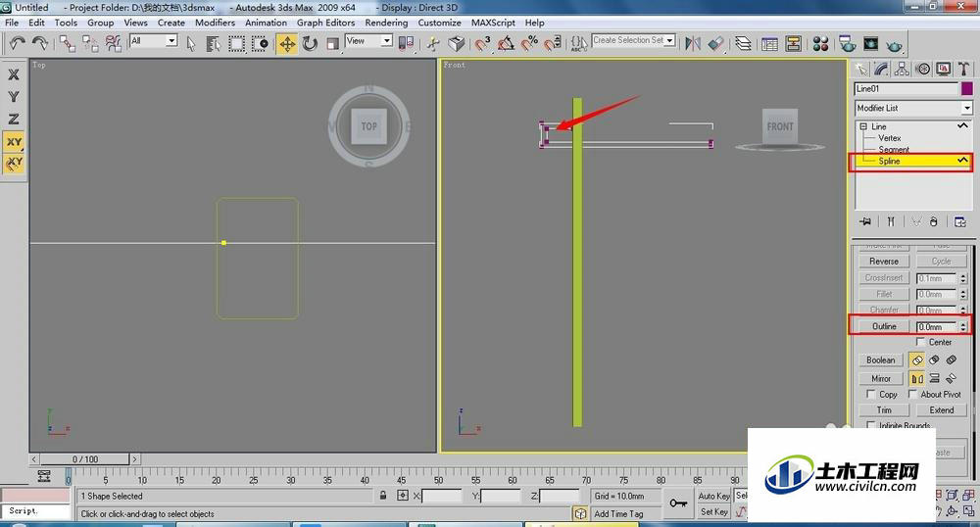Switch to the Display panel tab
Screen dimensions: 980x527
pos(943,69)
